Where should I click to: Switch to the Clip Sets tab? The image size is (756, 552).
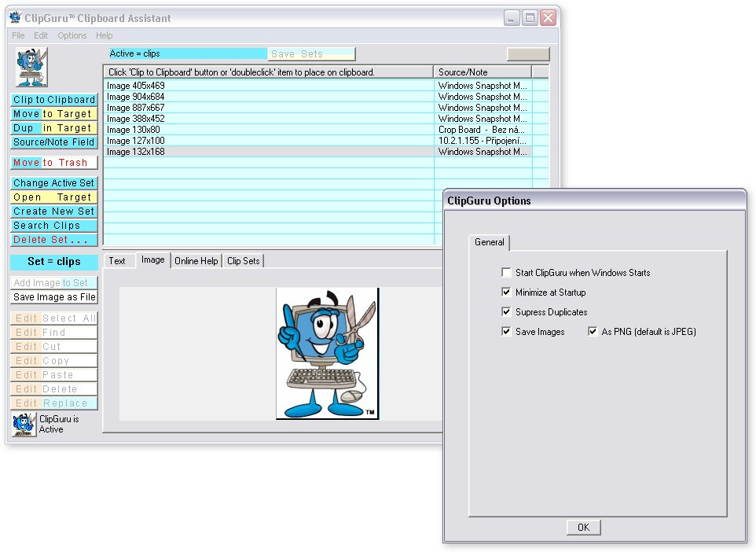click(x=244, y=261)
